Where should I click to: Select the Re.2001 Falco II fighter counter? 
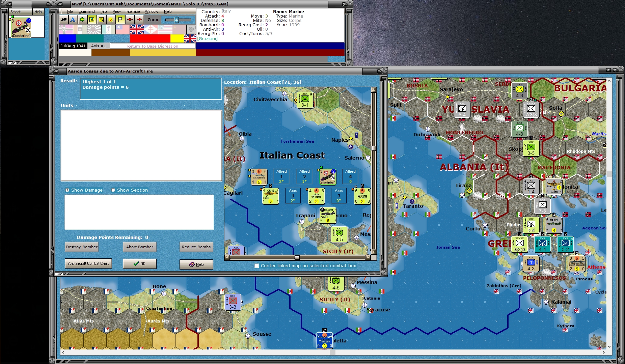[x=328, y=215]
